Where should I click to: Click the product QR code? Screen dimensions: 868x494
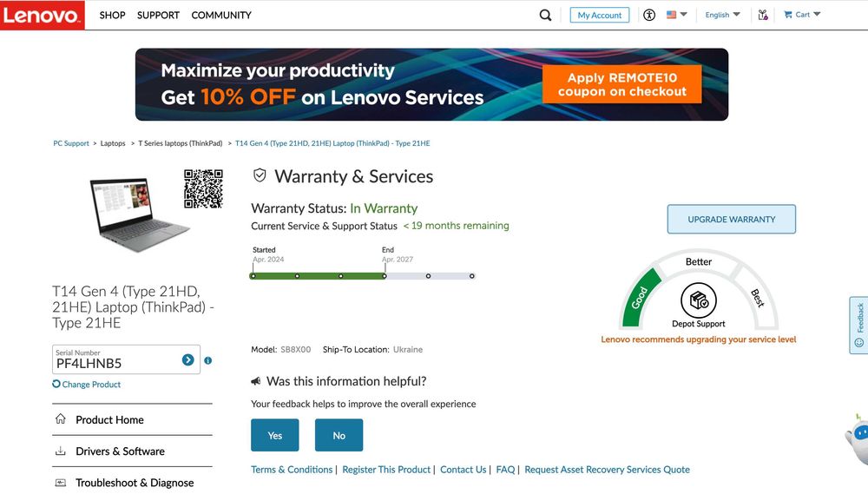pyautogui.click(x=203, y=188)
